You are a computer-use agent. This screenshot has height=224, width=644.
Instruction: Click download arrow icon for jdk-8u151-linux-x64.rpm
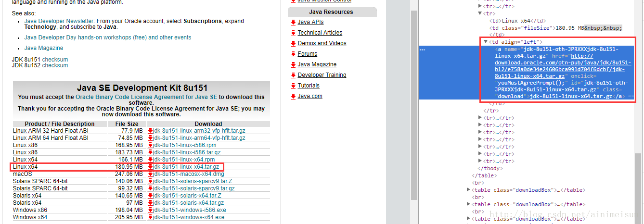150,160
